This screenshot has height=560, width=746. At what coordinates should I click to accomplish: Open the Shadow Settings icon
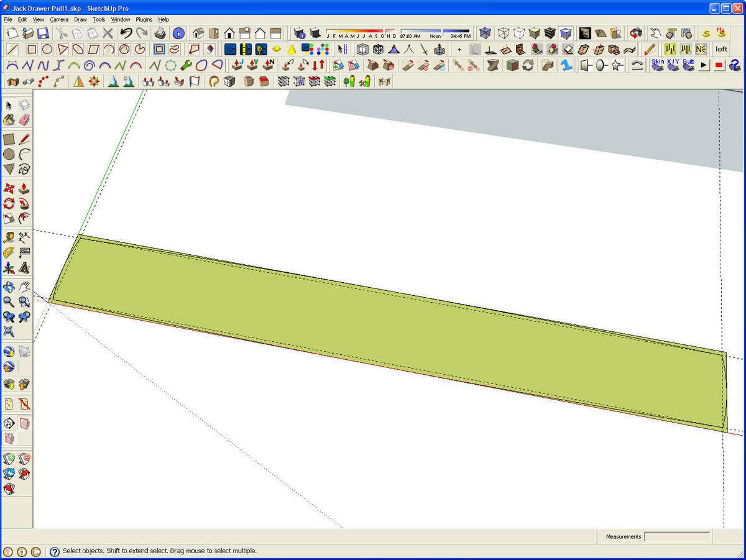tap(300, 34)
